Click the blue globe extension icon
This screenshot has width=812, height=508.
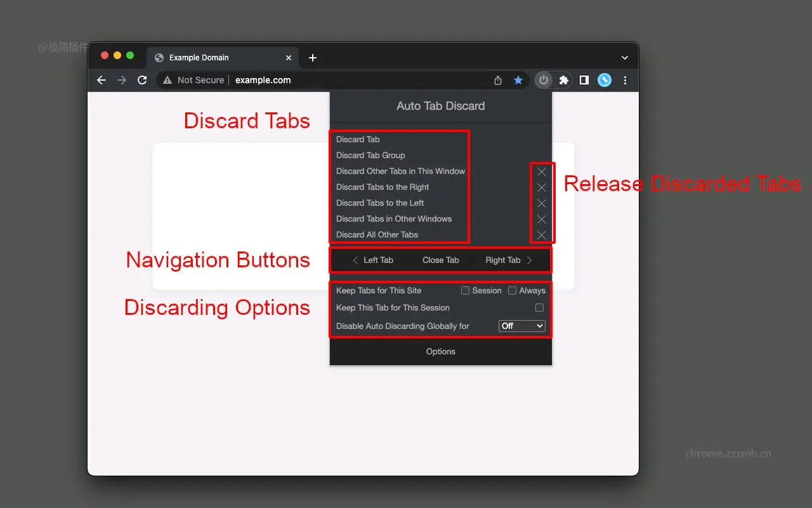coord(604,80)
